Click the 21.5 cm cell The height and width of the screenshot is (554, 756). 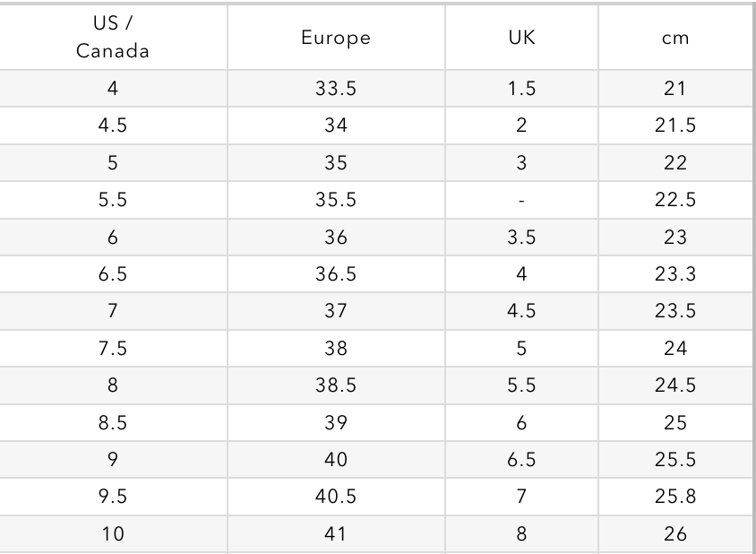(x=675, y=126)
